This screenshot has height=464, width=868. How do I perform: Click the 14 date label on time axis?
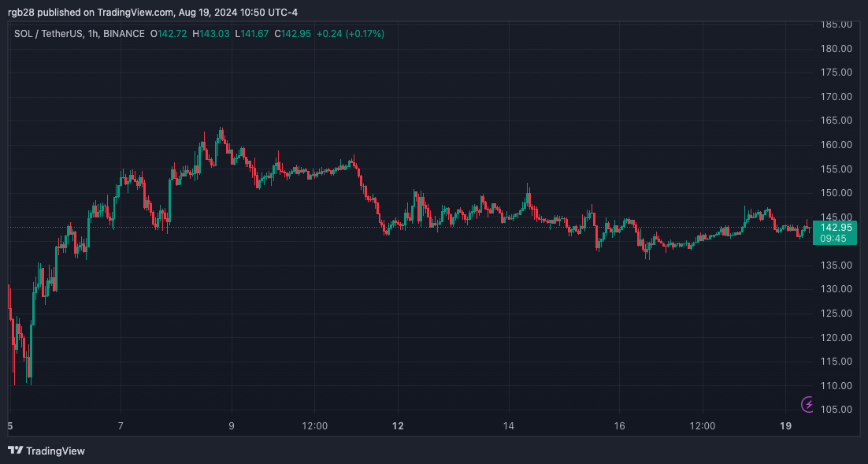(509, 425)
